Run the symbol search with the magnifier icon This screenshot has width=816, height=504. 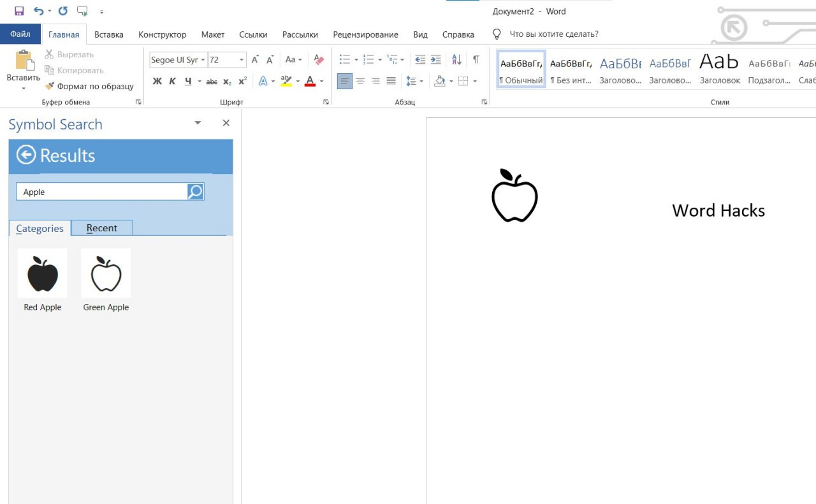(195, 192)
